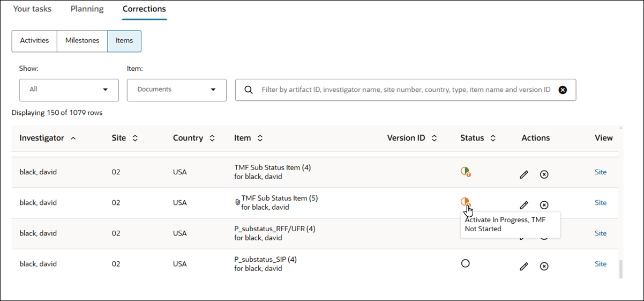The width and height of the screenshot is (644, 301).
Task: Click the search magnifier icon
Action: [249, 90]
